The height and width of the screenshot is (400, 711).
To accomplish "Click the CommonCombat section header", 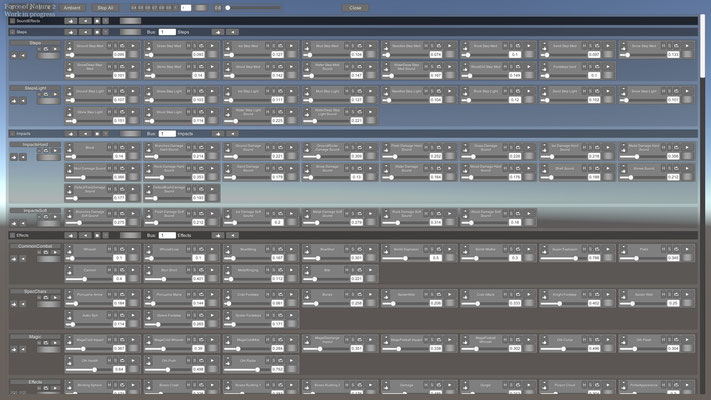I will pos(35,246).
